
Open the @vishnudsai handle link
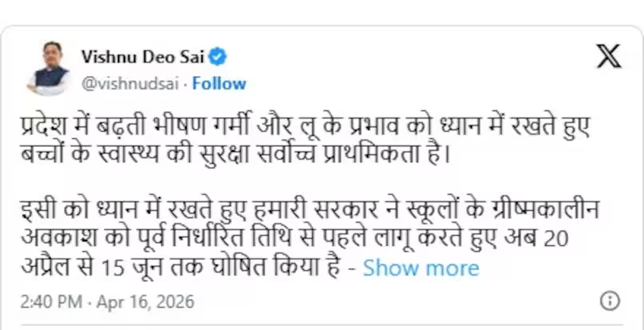coord(131,83)
